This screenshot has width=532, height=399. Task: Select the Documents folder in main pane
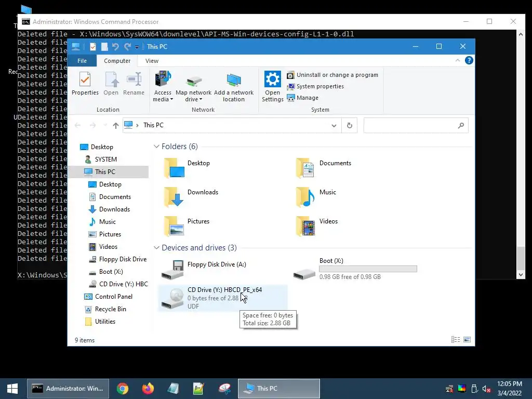tap(324, 168)
